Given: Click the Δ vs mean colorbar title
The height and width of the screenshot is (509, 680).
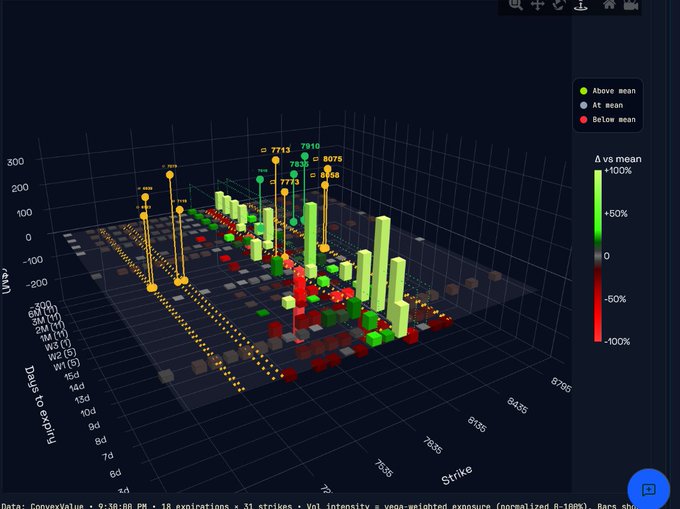Looking at the screenshot, I should [618, 159].
